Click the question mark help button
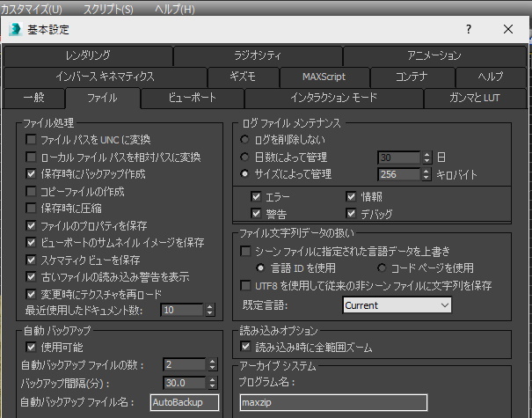The image size is (532, 418). pyautogui.click(x=469, y=29)
